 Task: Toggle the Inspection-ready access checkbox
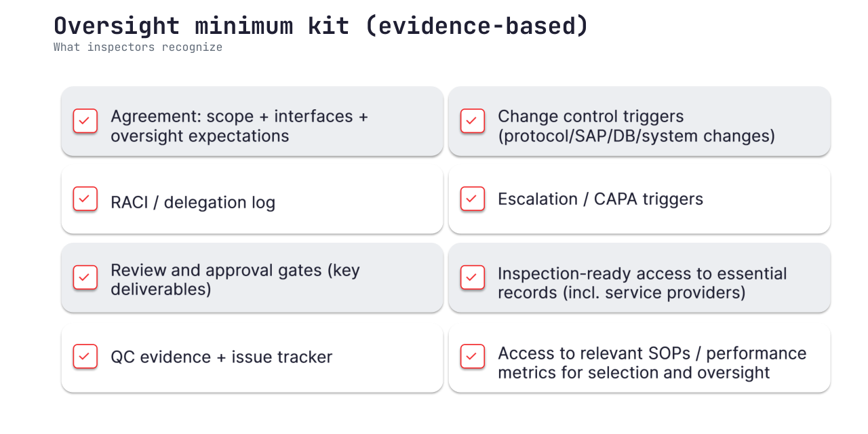(473, 277)
